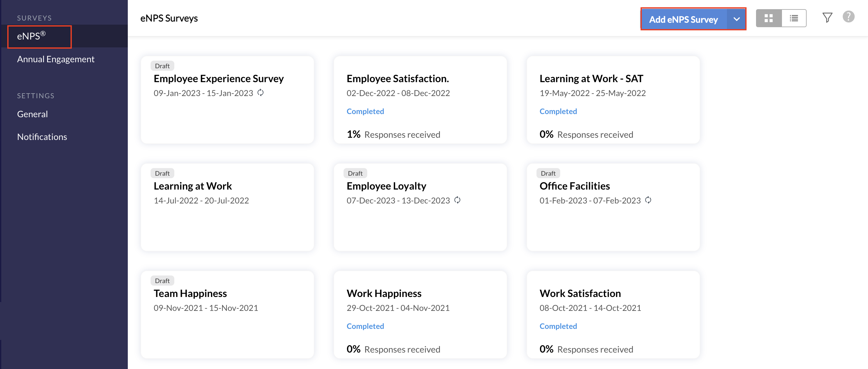This screenshot has height=369, width=868.
Task: Open Office Facilities survey title
Action: [x=574, y=186]
